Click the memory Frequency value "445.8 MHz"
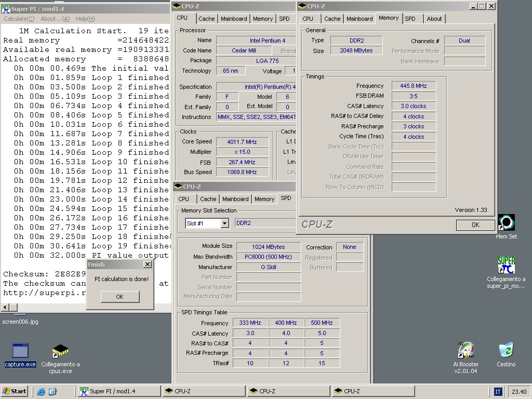This screenshot has height=399, width=532. pos(414,86)
